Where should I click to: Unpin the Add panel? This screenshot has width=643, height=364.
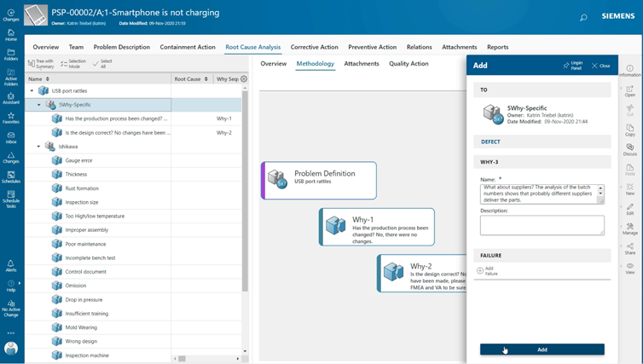572,66
